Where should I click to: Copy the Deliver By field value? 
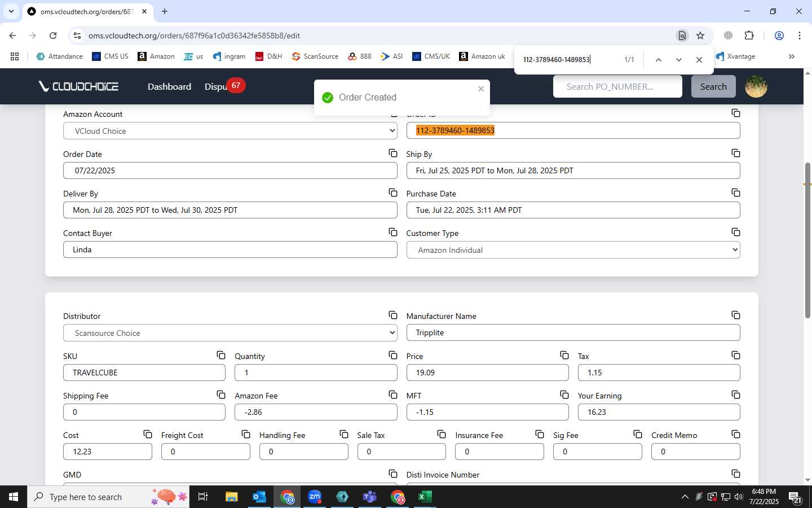[x=393, y=192]
